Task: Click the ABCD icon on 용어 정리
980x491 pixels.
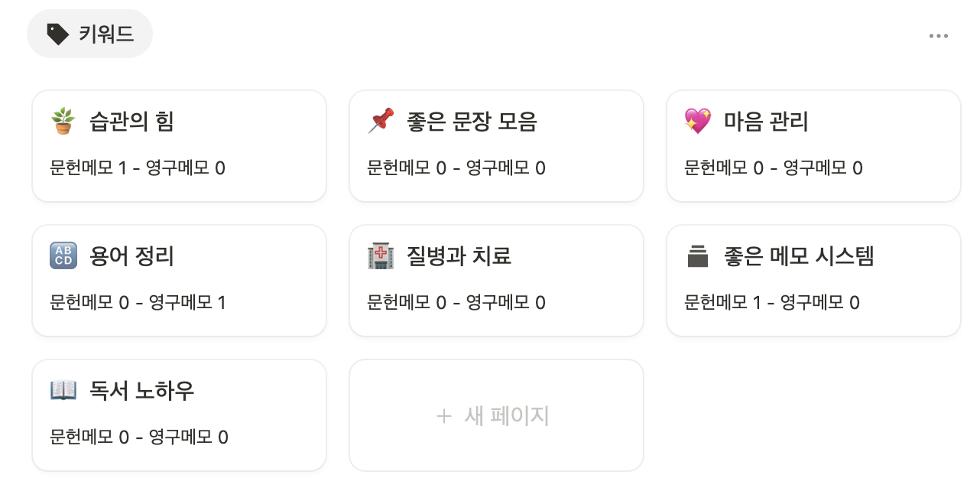Action: pos(63,256)
